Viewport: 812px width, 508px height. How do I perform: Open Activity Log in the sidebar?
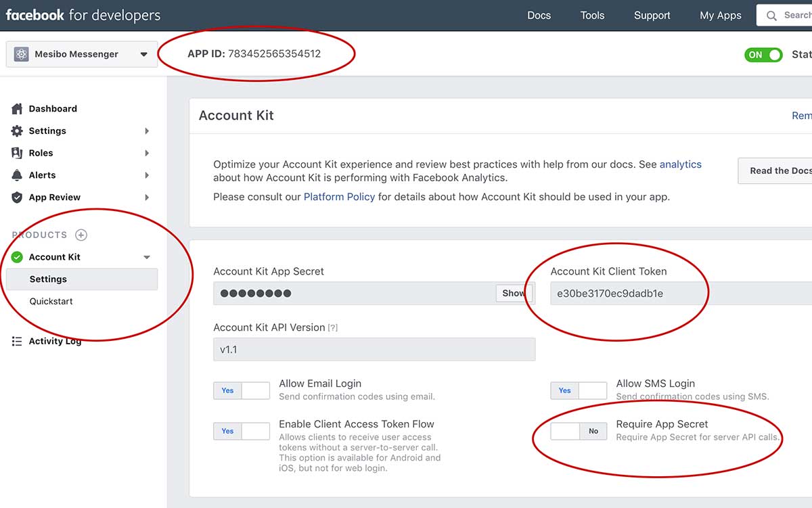tap(55, 342)
